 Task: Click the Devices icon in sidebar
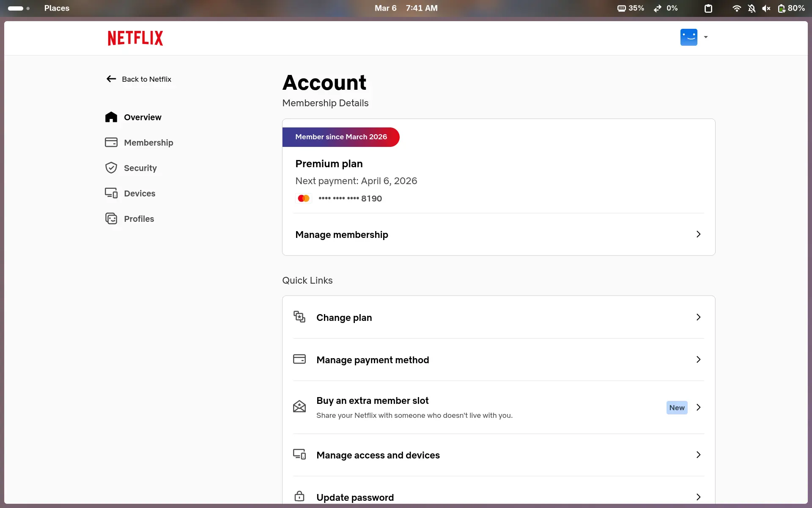pyautogui.click(x=111, y=193)
